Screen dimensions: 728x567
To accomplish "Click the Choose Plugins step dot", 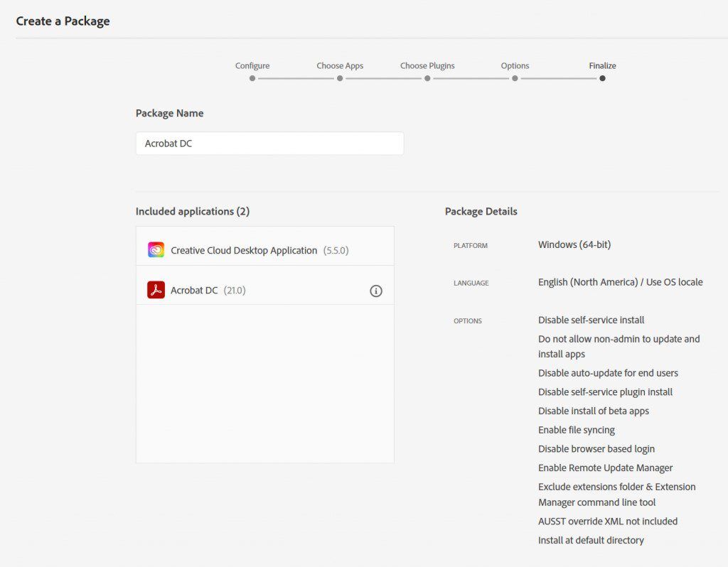I will [x=427, y=79].
